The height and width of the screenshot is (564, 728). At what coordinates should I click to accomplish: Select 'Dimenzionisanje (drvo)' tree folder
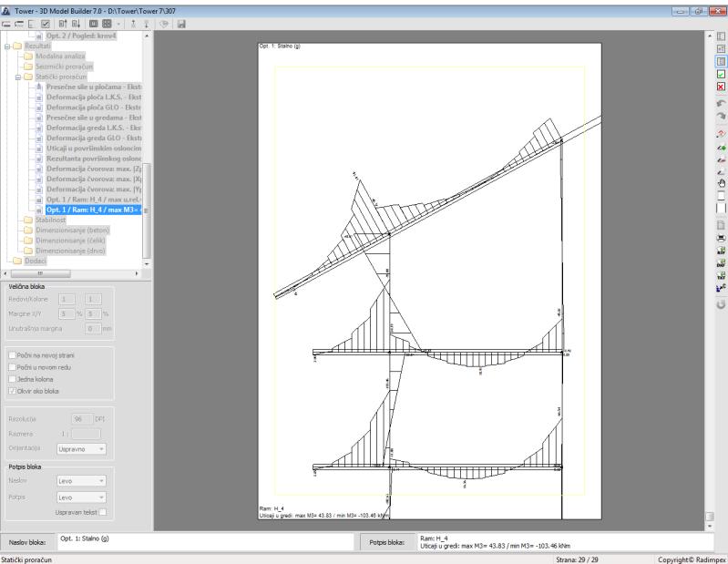[70, 251]
